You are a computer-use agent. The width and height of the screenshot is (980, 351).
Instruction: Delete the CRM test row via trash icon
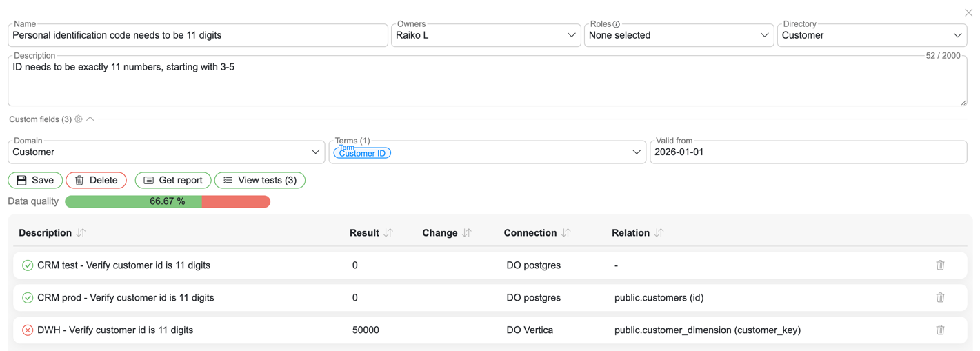(x=940, y=265)
